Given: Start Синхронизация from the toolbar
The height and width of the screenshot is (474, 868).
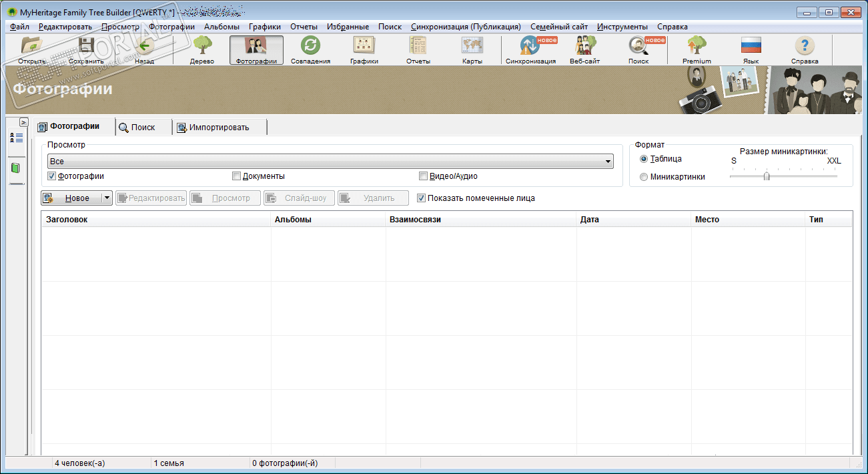Looking at the screenshot, I should [530, 50].
